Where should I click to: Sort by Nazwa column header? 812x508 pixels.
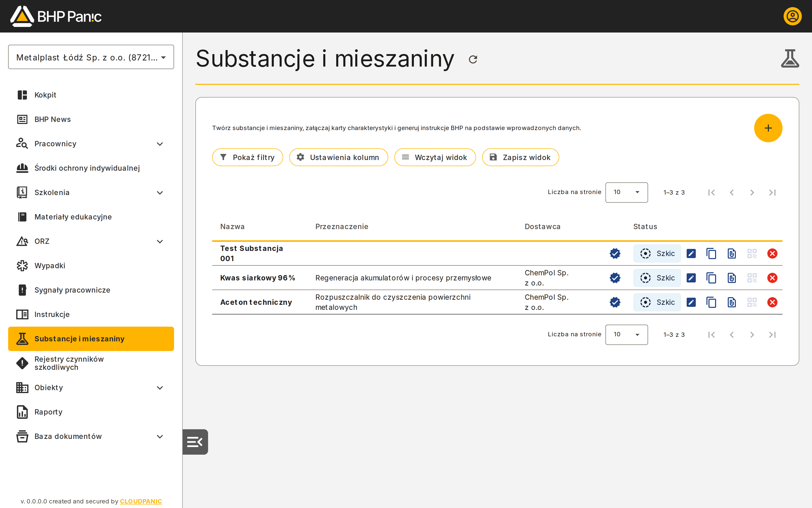(232, 227)
